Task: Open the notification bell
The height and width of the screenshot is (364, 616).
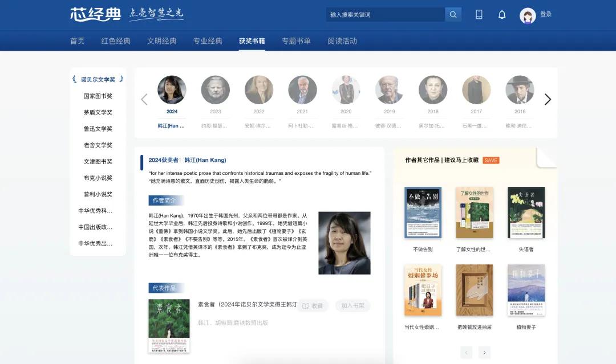Action: click(502, 15)
